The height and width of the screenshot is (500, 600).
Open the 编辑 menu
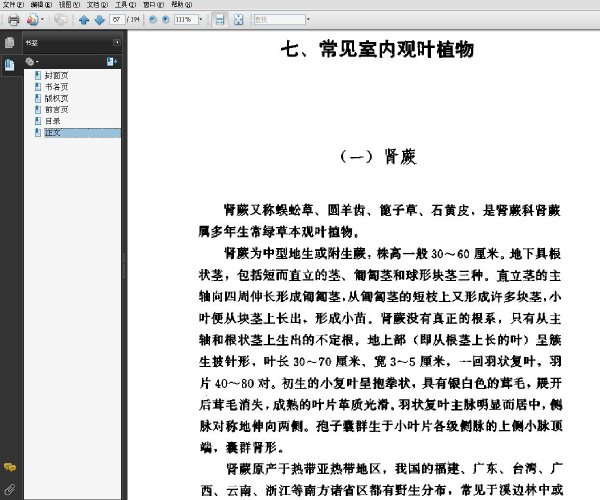(x=41, y=5)
